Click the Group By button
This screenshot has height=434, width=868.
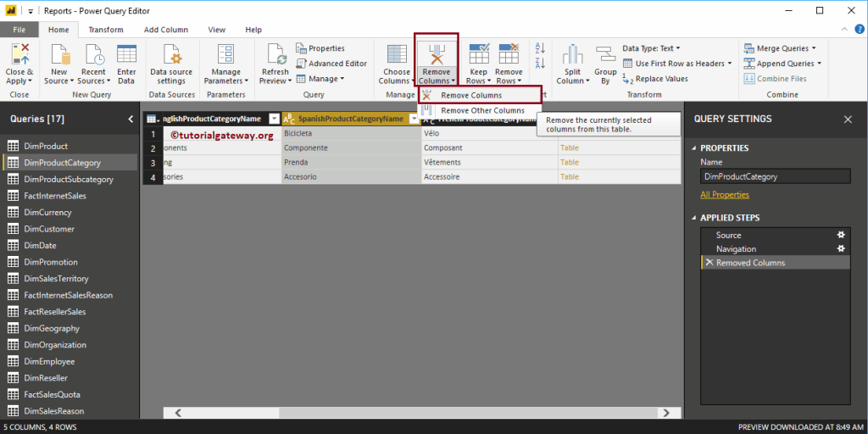tap(605, 64)
